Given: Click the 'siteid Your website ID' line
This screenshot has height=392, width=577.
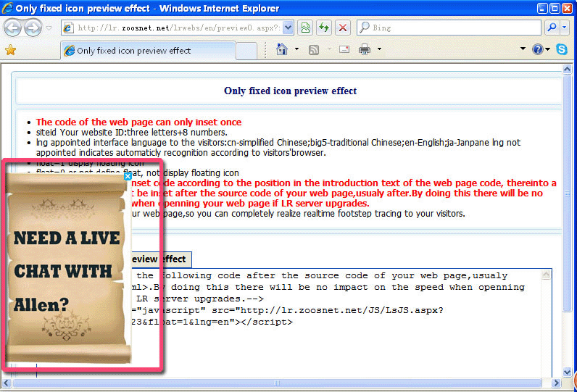Looking at the screenshot, I should 132,133.
